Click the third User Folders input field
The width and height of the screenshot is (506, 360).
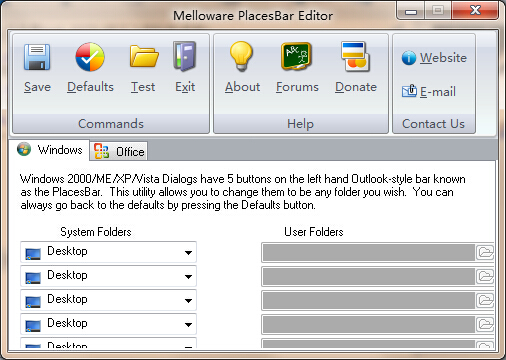pos(369,300)
